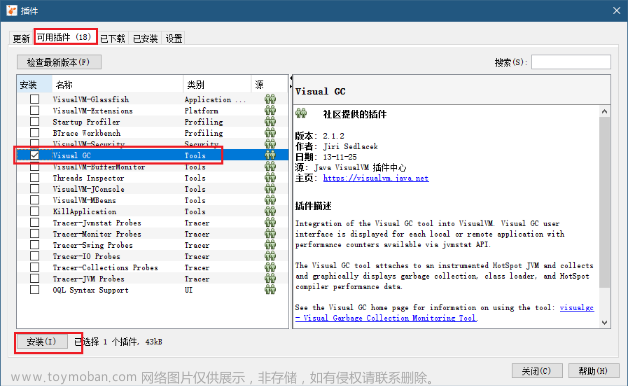
Task: Check the KillApplication install checkbox
Action: click(34, 211)
